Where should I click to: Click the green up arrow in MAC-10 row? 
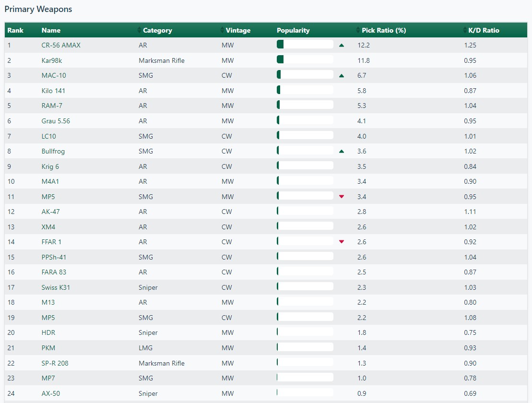click(x=342, y=76)
